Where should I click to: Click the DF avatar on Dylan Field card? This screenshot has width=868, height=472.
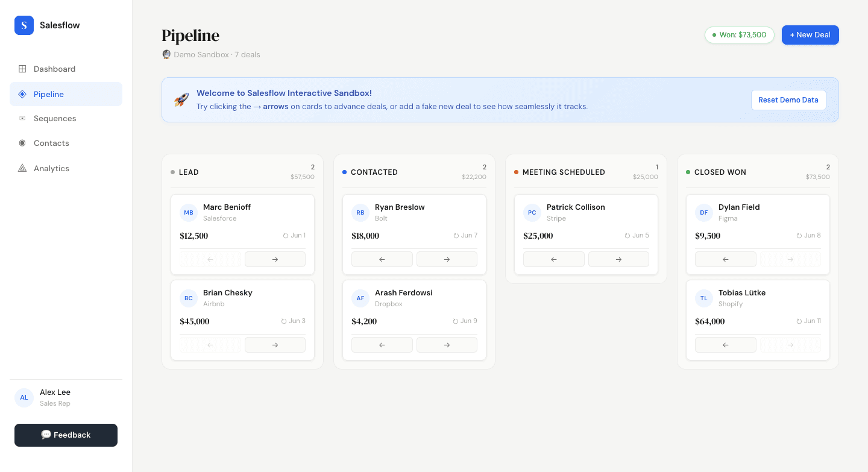704,212
